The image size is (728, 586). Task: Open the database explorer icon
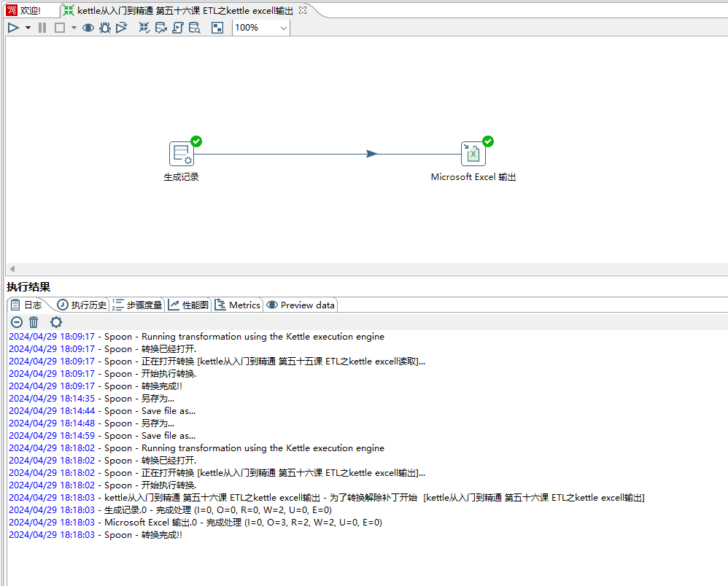tap(195, 28)
